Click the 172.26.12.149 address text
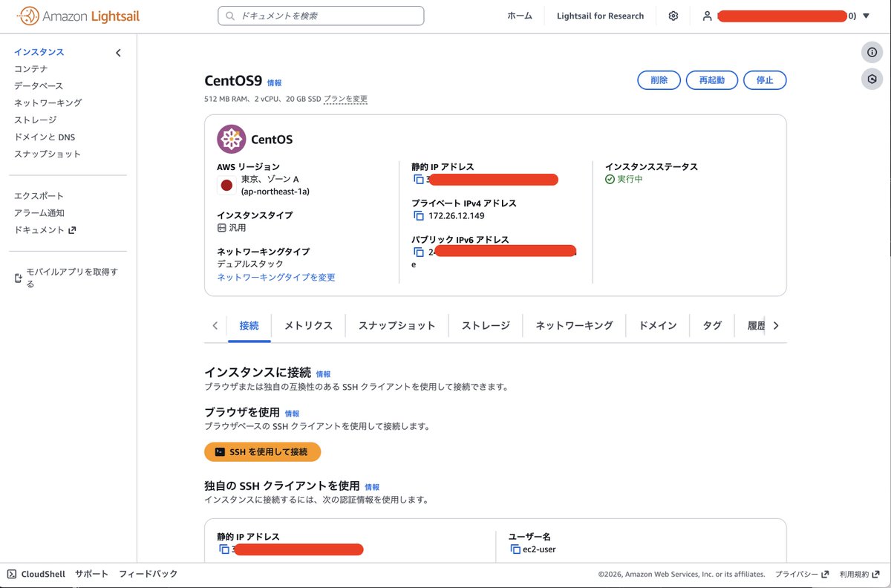The height and width of the screenshot is (588, 891). [x=457, y=216]
